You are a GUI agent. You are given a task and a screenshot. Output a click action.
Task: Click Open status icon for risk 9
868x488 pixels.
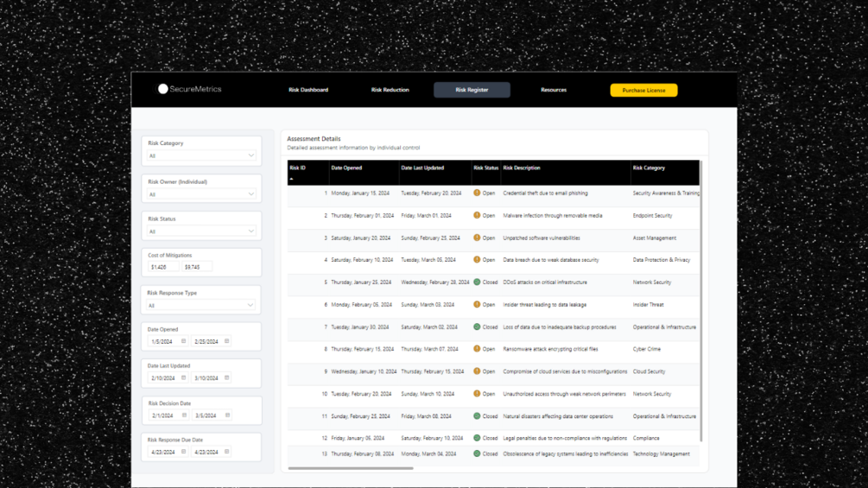477,371
